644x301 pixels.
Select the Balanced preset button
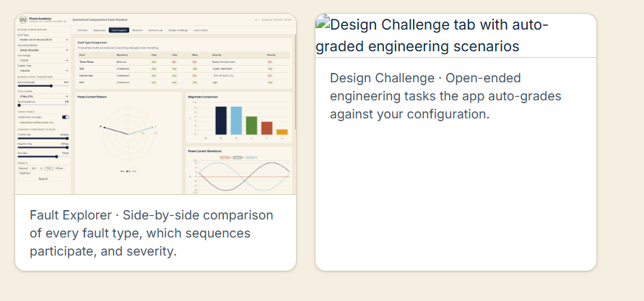[23, 168]
